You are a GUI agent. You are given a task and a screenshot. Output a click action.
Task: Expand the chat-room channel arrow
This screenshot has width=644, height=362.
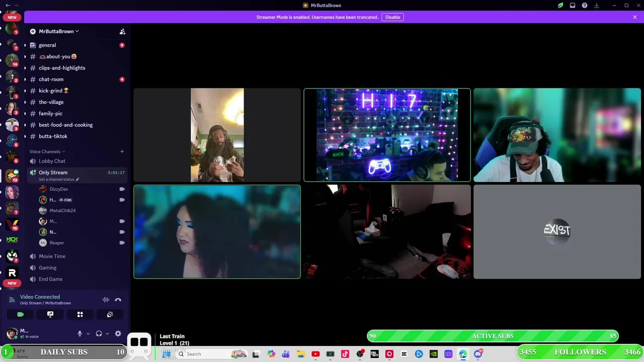pos(25,79)
